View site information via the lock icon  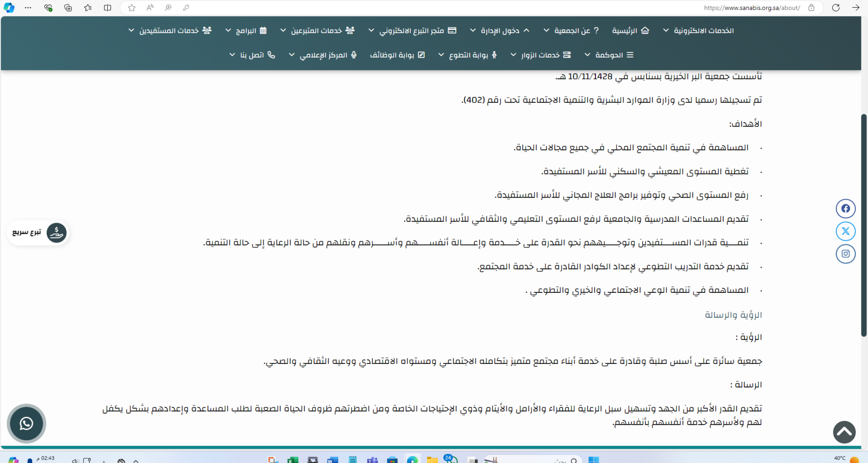coord(811,8)
